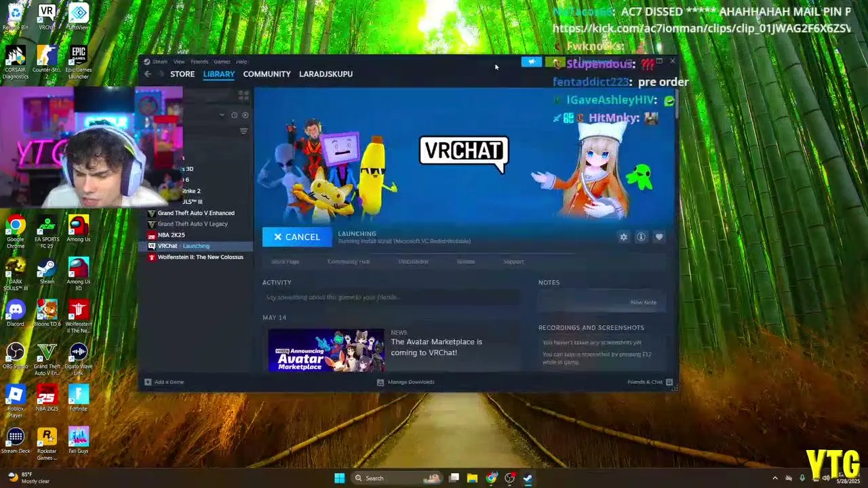Open Steam announcements megaphone button
Viewport: 868px width, 488px height.
click(531, 62)
